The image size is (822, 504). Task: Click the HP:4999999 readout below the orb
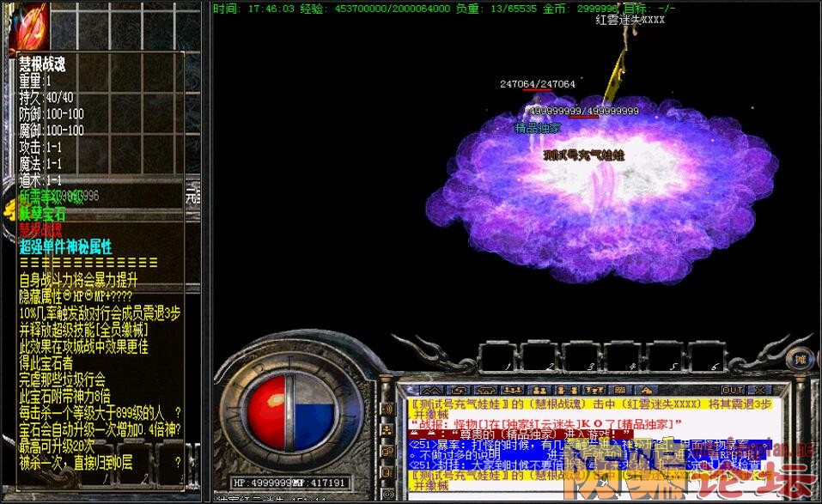(262, 483)
